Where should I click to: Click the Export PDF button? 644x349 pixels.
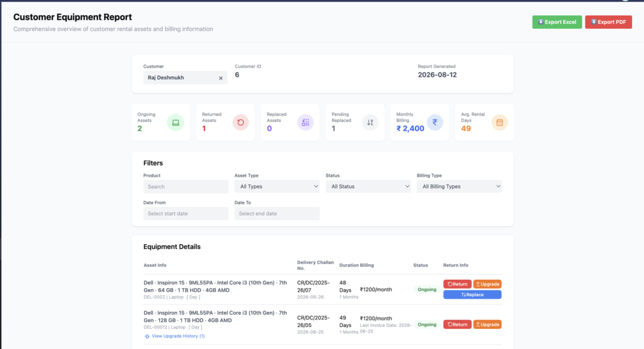point(608,22)
